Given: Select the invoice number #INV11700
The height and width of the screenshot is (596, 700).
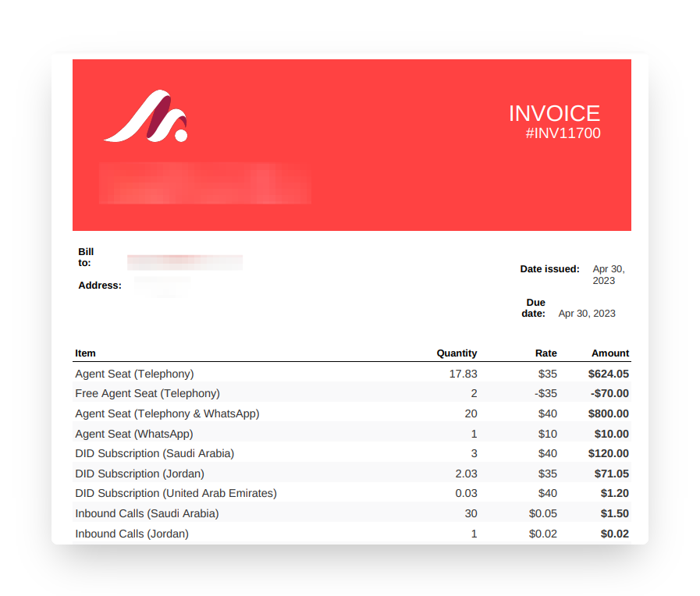Looking at the screenshot, I should [x=563, y=133].
